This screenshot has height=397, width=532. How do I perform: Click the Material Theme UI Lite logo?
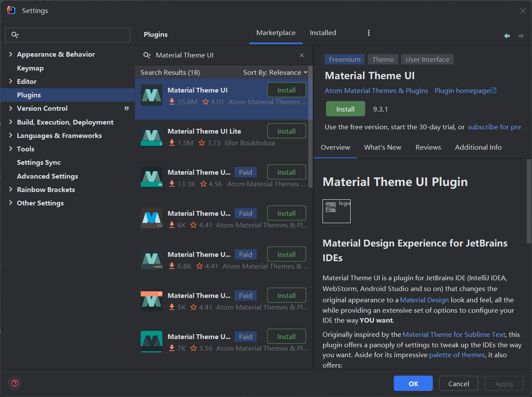pos(152,136)
